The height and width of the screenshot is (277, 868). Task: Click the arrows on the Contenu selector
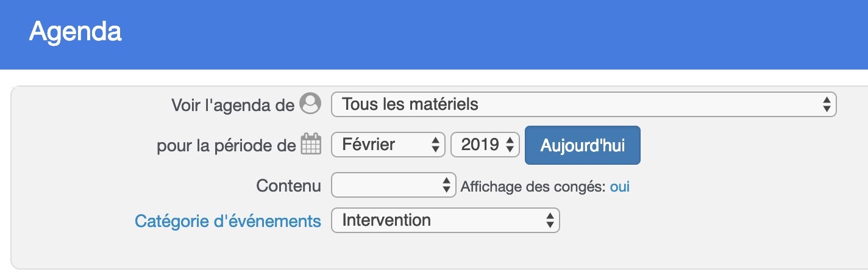(x=446, y=185)
